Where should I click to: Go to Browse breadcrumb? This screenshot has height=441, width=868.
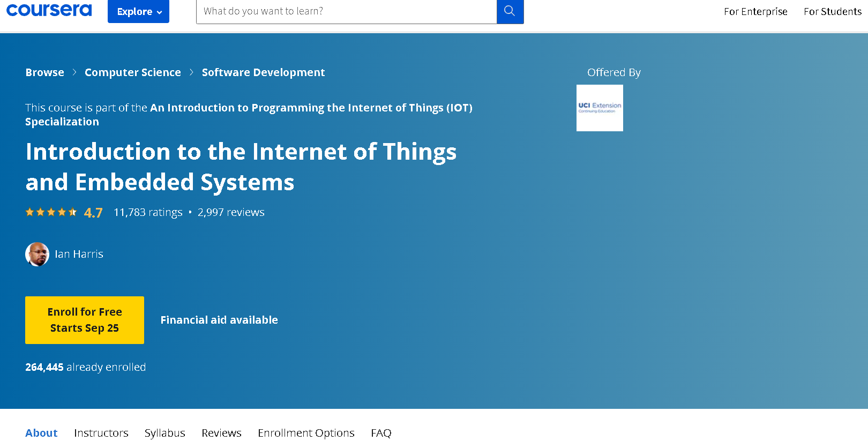pyautogui.click(x=44, y=72)
